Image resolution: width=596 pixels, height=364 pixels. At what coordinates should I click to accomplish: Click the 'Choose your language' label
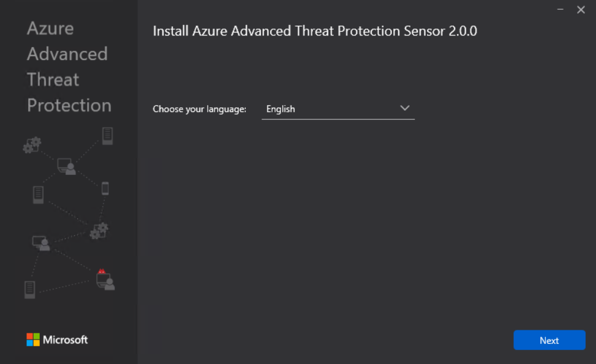(x=200, y=109)
